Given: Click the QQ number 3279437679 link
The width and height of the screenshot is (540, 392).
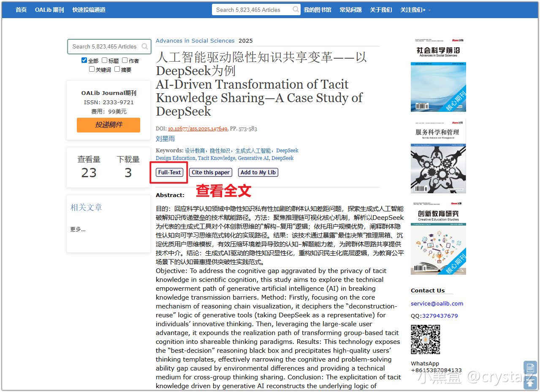Looking at the screenshot, I should click(x=440, y=316).
